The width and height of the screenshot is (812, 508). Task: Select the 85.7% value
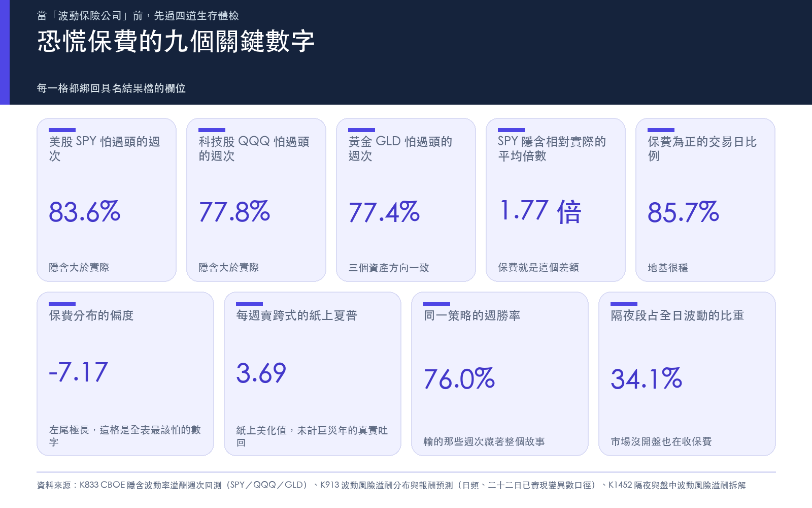683,212
